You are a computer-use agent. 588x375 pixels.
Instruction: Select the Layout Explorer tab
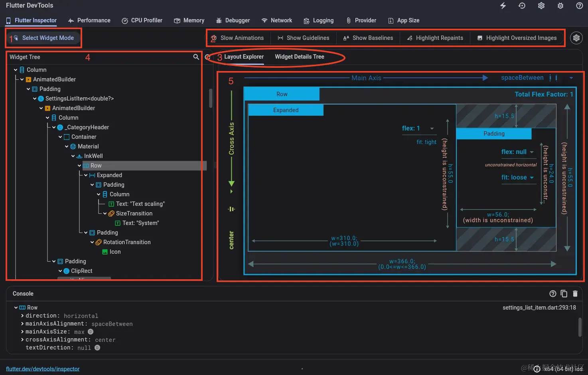244,57
